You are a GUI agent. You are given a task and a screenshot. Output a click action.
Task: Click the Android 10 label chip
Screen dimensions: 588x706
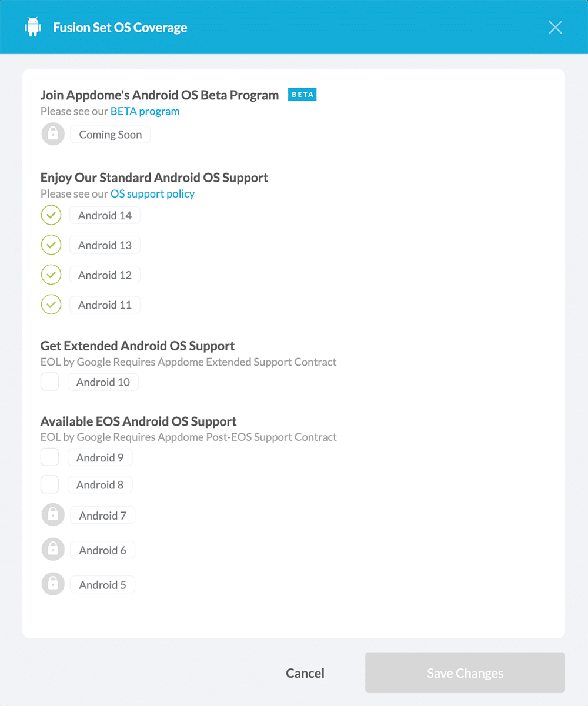pyautogui.click(x=103, y=382)
